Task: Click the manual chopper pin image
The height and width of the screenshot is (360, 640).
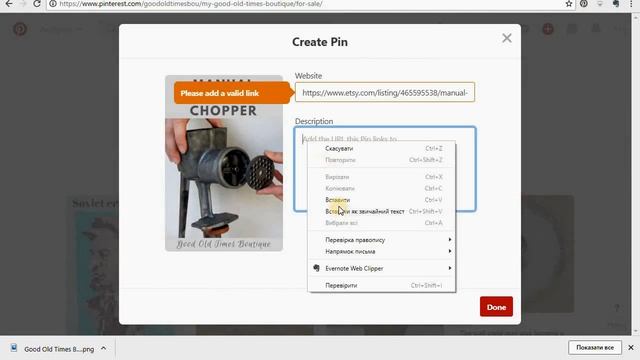Action: (224, 163)
